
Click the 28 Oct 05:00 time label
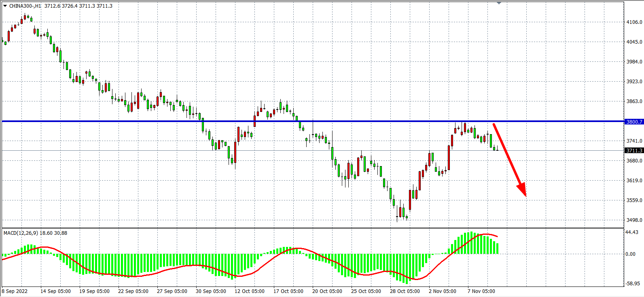tap(405, 291)
